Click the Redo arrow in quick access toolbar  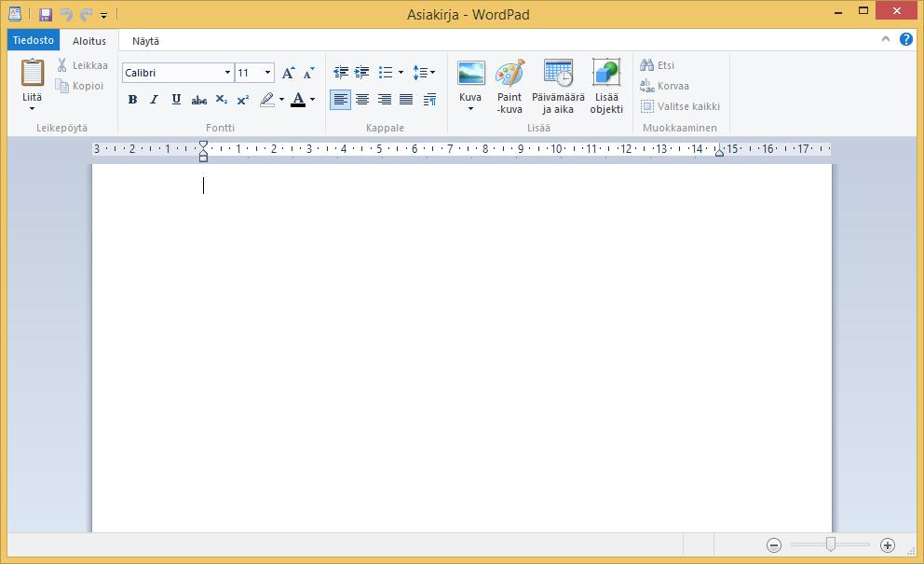pos(86,15)
